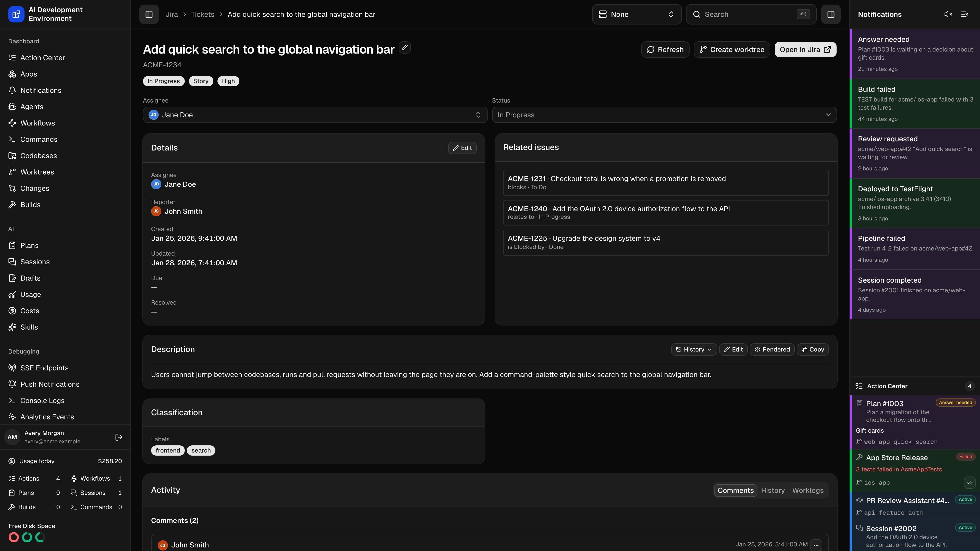Click the pencil icon beside ticket title
980x551 pixels.
(x=405, y=47)
